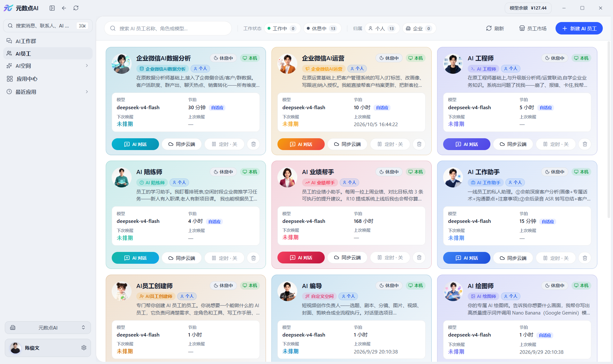This screenshot has height=364, width=613.
Task: Start AI 对话 with 企业微信AI数据分析
Action: 135,144
